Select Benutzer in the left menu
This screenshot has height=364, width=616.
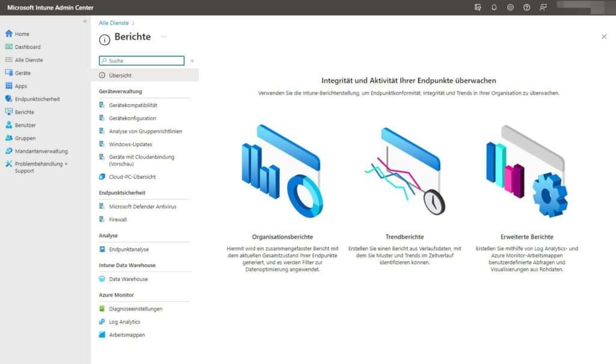[26, 125]
